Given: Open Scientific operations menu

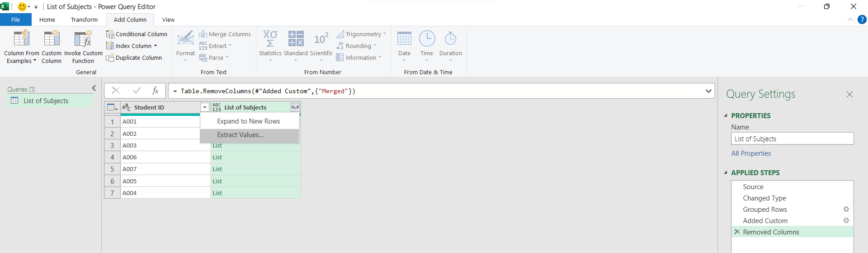Looking at the screenshot, I should click(321, 47).
